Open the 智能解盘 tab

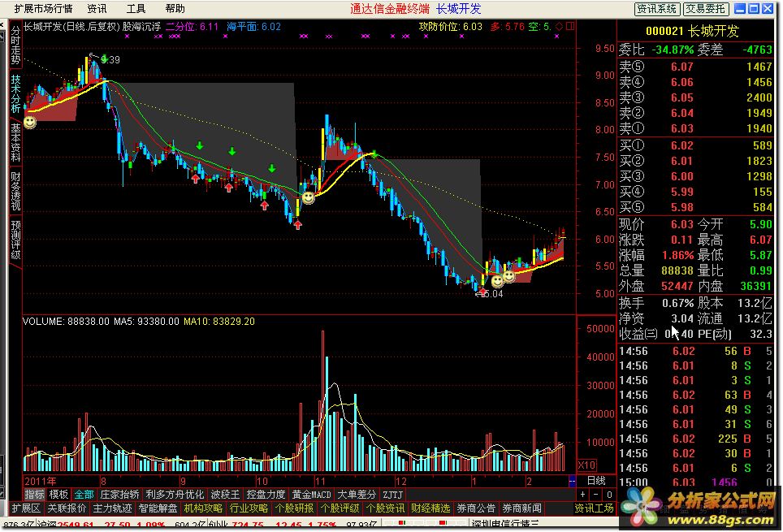tap(158, 508)
